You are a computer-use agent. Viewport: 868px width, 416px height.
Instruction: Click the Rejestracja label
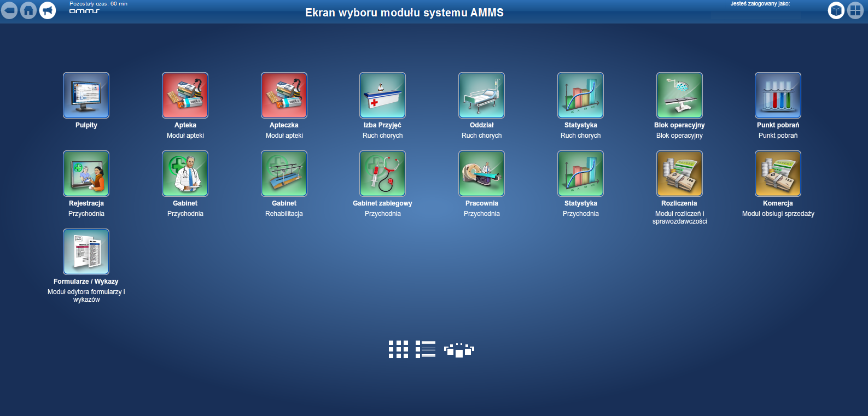click(86, 203)
